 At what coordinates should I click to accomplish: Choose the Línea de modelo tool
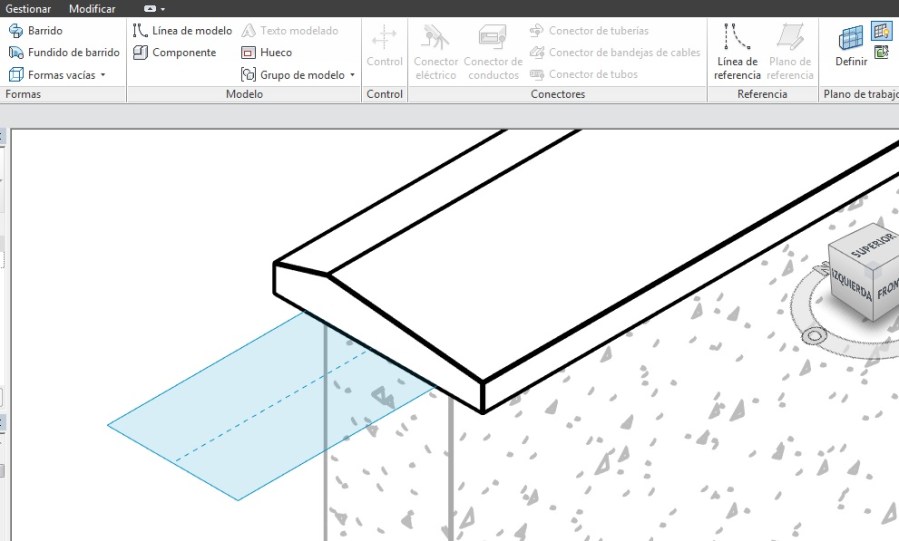click(182, 31)
